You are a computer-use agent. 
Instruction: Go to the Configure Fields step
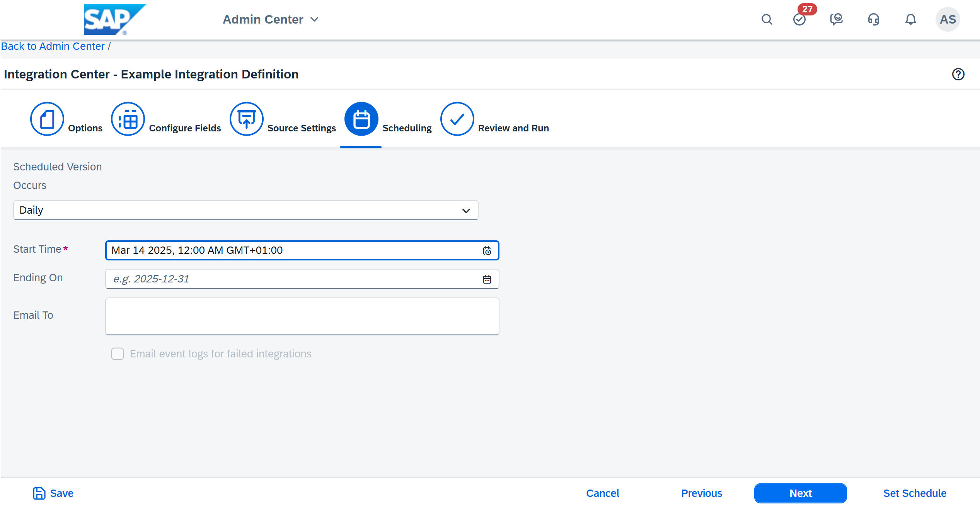pos(128,119)
